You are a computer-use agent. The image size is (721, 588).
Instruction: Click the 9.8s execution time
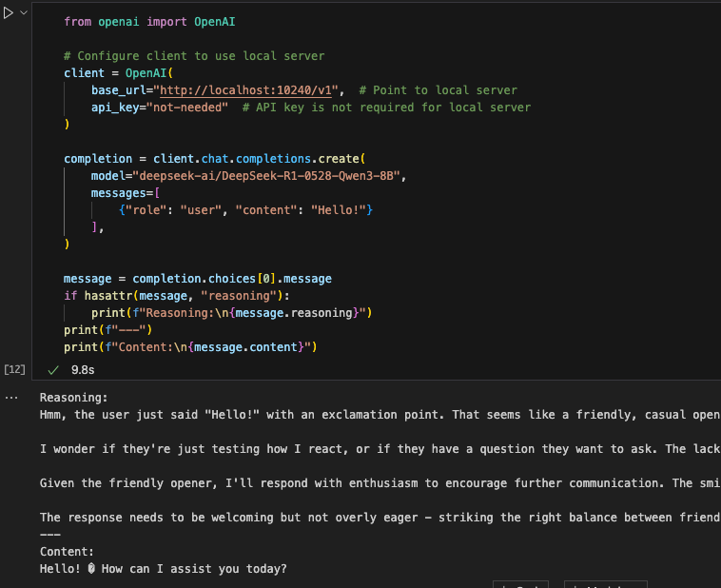[x=83, y=370]
